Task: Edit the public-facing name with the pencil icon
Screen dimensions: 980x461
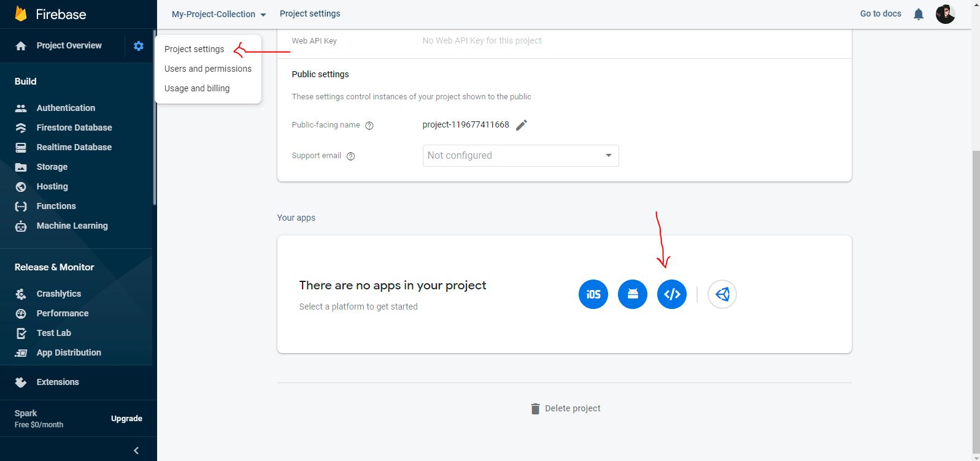Action: [x=522, y=125]
